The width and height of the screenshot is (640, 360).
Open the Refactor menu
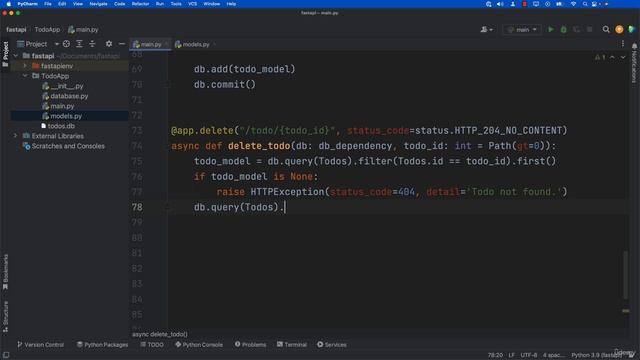(140, 4)
